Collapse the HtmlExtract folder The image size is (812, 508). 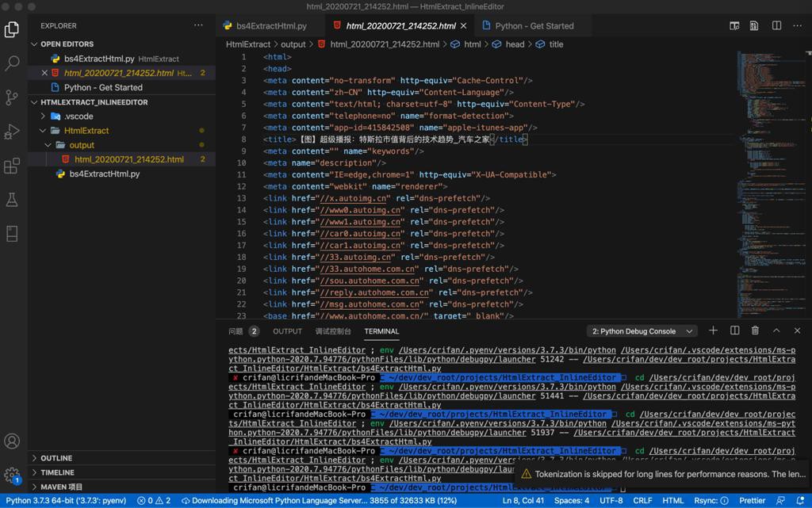click(x=86, y=131)
